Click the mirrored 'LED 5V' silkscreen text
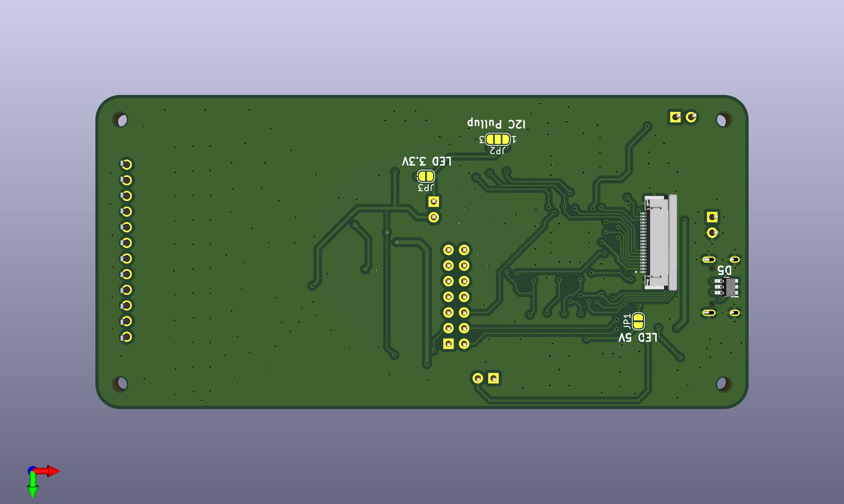The height and width of the screenshot is (504, 844). (638, 337)
